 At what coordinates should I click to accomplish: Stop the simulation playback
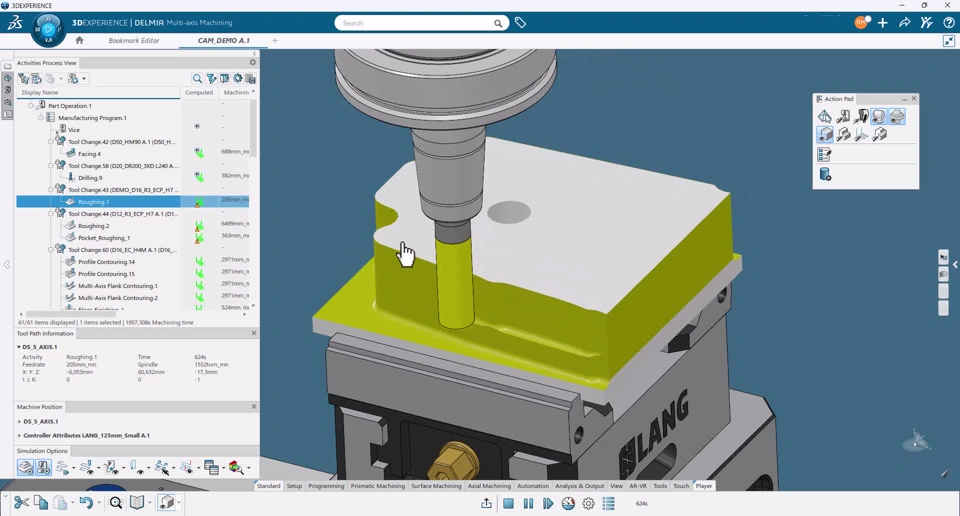tap(508, 503)
